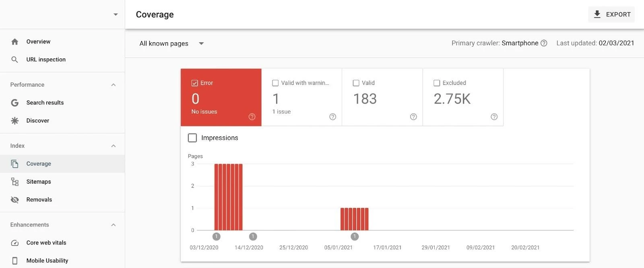This screenshot has width=644, height=268.
Task: Collapse the Performance section
Action: point(114,85)
